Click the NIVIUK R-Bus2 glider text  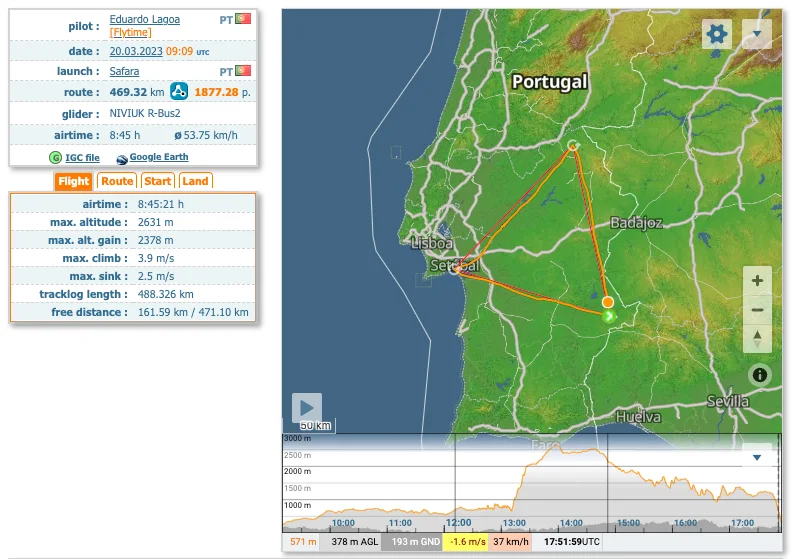pos(145,113)
